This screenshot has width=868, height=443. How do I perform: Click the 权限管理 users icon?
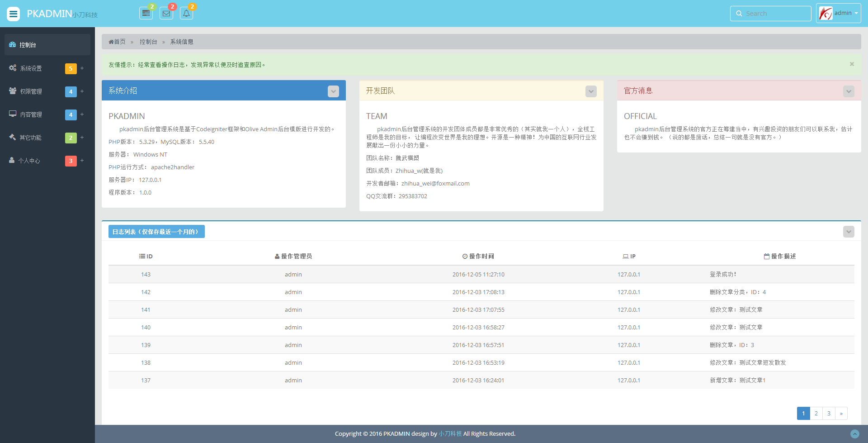pos(13,91)
